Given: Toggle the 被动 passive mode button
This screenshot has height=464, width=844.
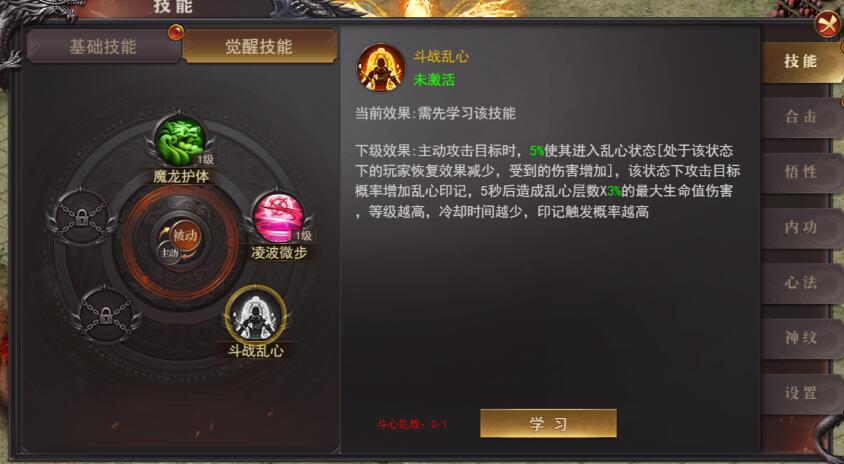Looking at the screenshot, I should click(185, 236).
